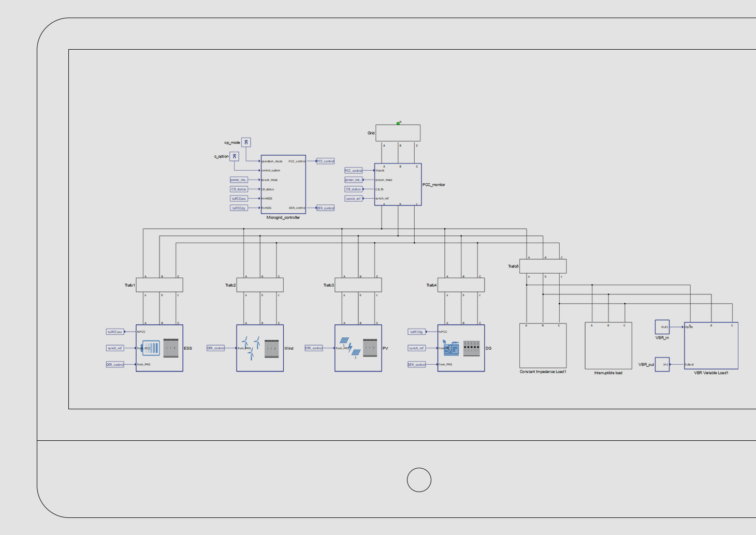Click the green N terminal on Grid

pos(398,123)
